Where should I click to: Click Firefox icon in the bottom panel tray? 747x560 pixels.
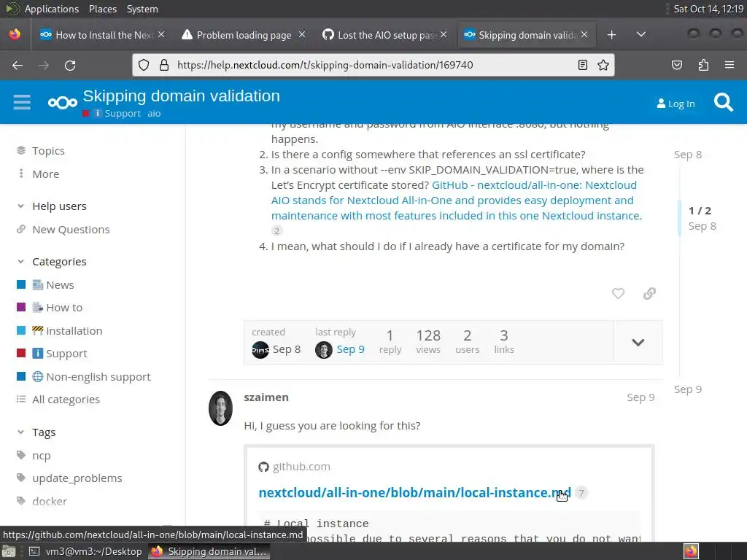691,551
